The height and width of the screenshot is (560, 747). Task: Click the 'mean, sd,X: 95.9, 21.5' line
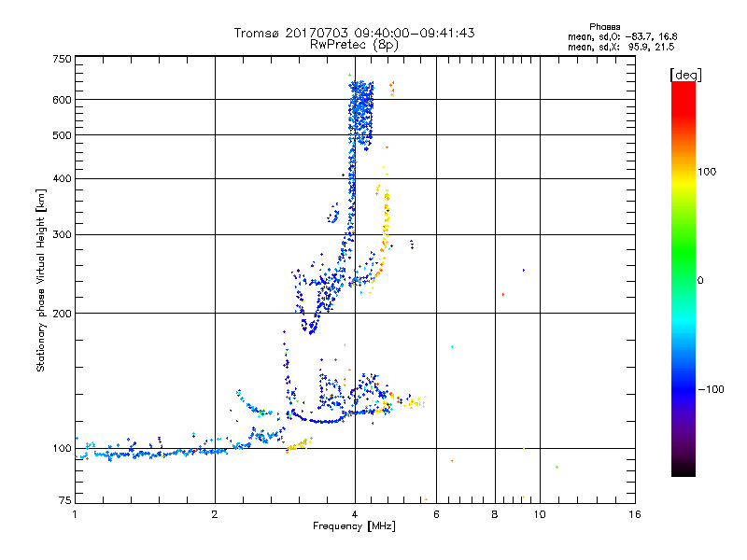(621, 47)
